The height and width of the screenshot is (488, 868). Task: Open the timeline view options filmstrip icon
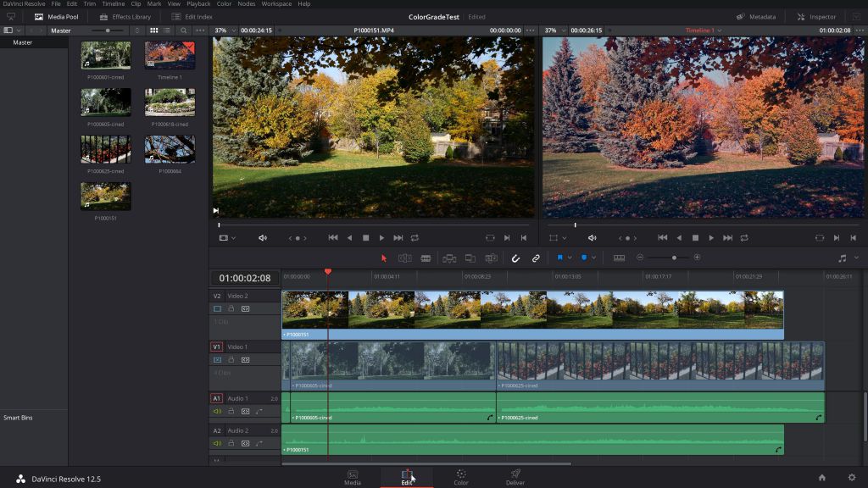(619, 258)
